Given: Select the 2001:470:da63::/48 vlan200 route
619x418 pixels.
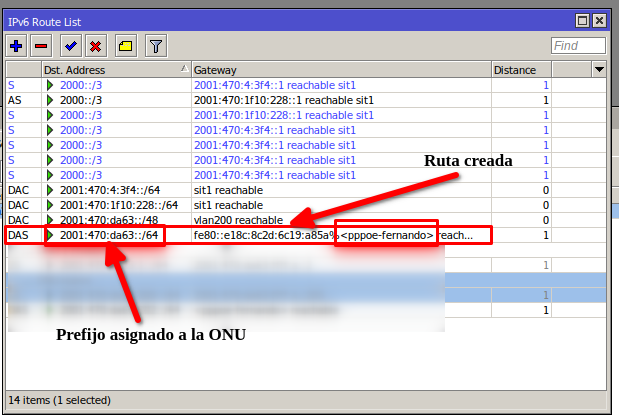Looking at the screenshot, I should 110,220.
